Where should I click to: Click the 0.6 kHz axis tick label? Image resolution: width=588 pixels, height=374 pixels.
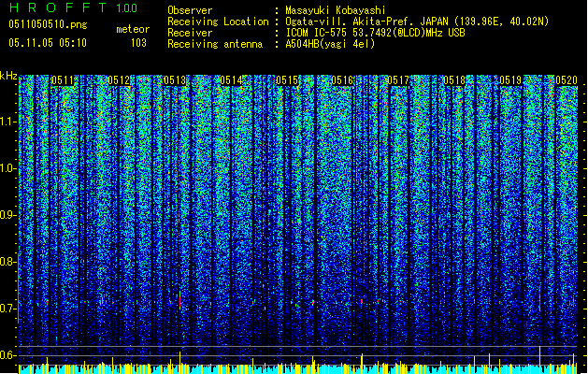click(8, 355)
